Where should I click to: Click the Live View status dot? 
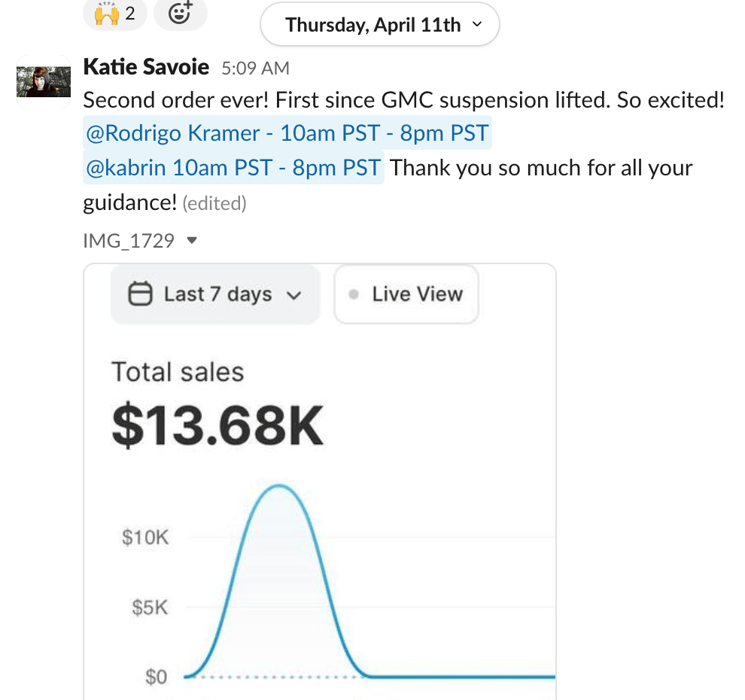pyautogui.click(x=354, y=294)
